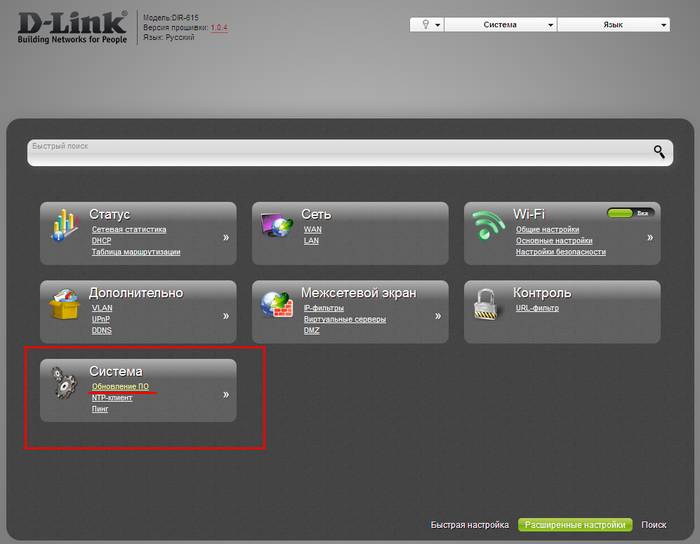This screenshot has width=700, height=544.
Task: Select the Расширенные настройки tab
Action: 575,525
